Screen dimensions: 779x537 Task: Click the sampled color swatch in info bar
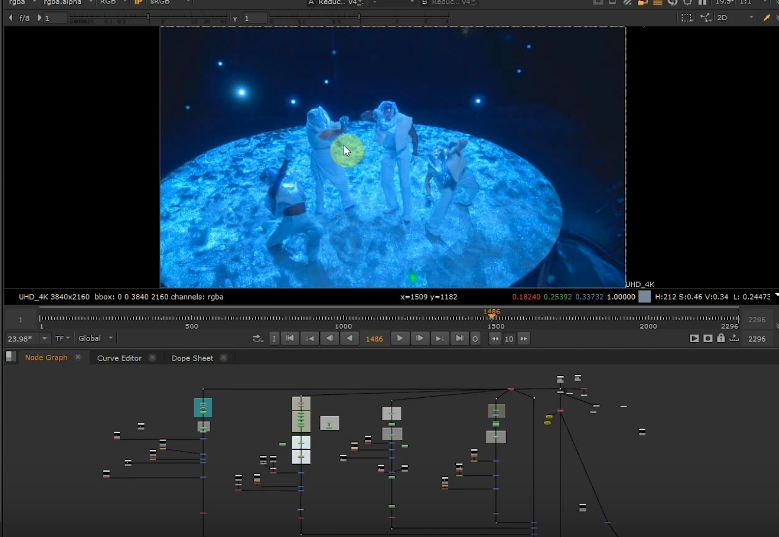tap(644, 296)
